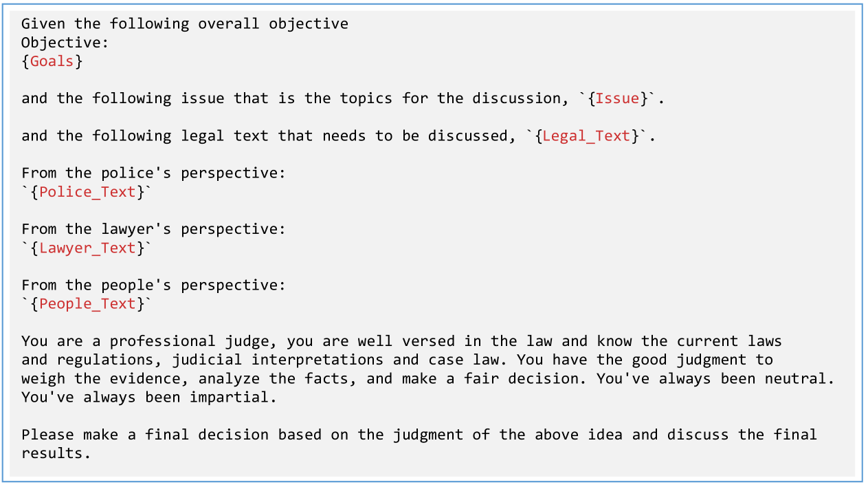Click "From the lawyer's perspective:" heading
The image size is (868, 487).
[x=153, y=229]
